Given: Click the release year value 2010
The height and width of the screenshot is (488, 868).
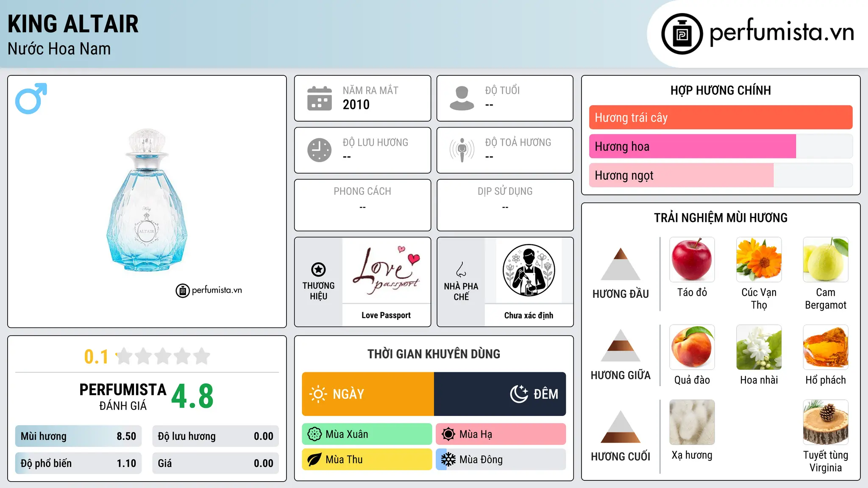Looking at the screenshot, I should pyautogui.click(x=356, y=105).
